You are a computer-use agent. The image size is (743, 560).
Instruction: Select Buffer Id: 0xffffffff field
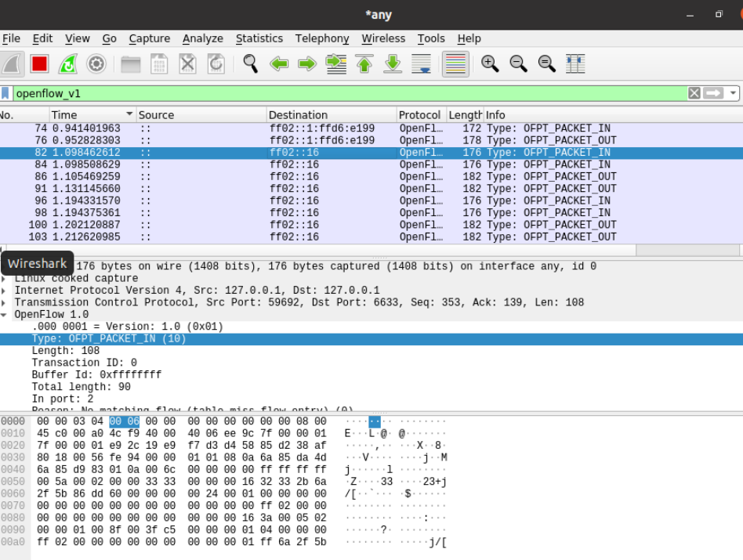tap(371, 375)
